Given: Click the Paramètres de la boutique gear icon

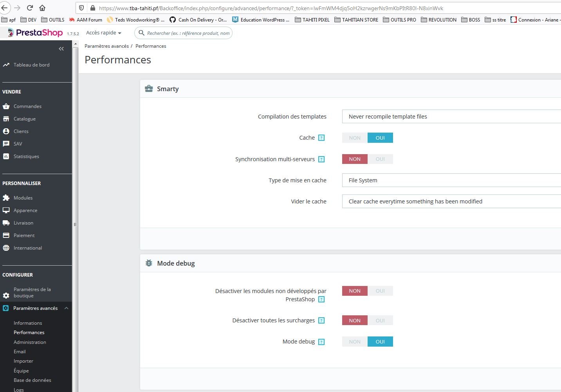Looking at the screenshot, I should click(6, 295).
